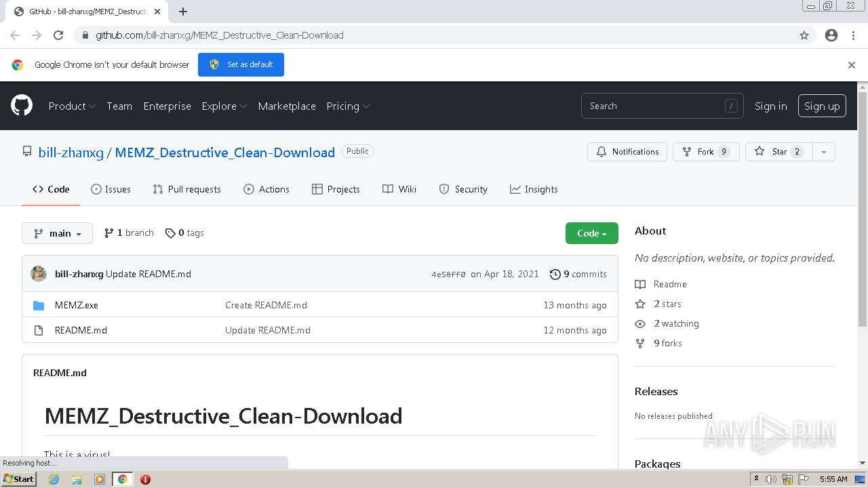This screenshot has height=488, width=868.
Task: Close the GitHub browser tab
Action: pyautogui.click(x=158, y=12)
